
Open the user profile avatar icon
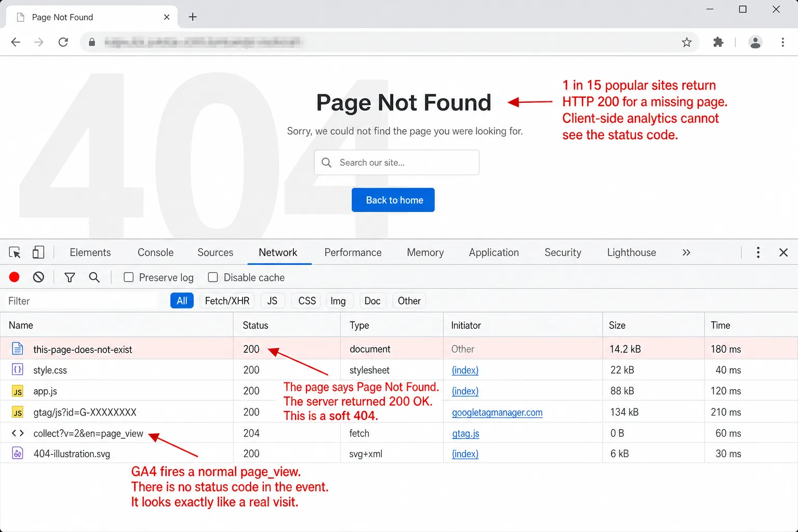pos(755,42)
